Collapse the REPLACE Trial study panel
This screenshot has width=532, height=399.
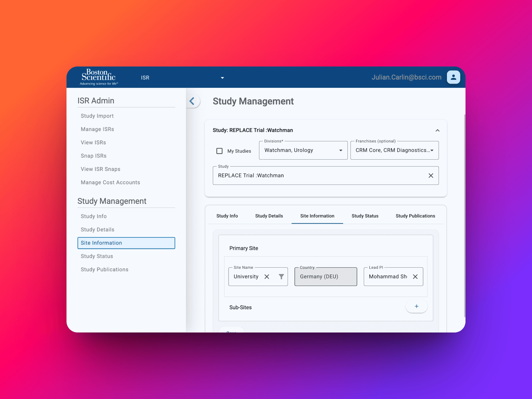pos(437,131)
